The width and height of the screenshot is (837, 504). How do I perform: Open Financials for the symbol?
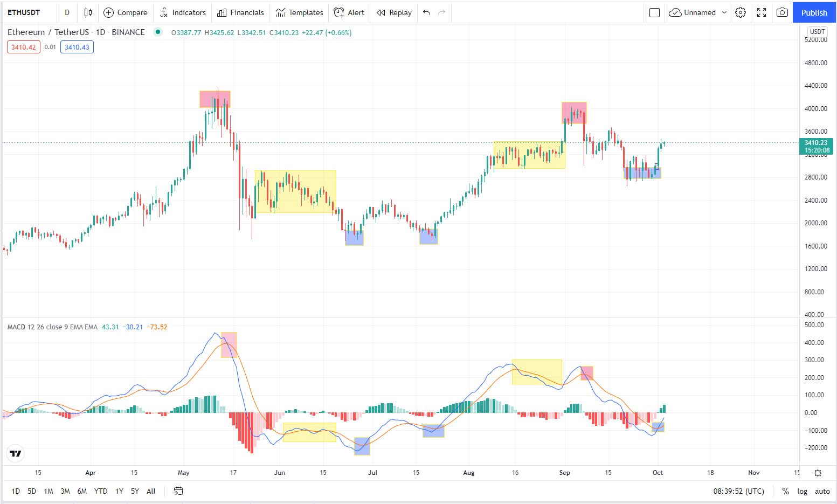point(240,12)
